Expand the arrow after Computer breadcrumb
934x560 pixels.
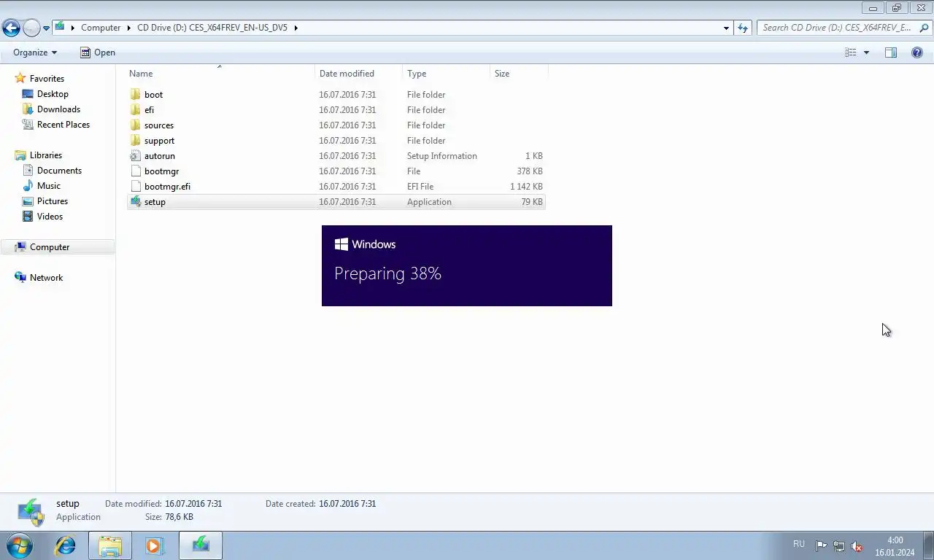point(129,28)
